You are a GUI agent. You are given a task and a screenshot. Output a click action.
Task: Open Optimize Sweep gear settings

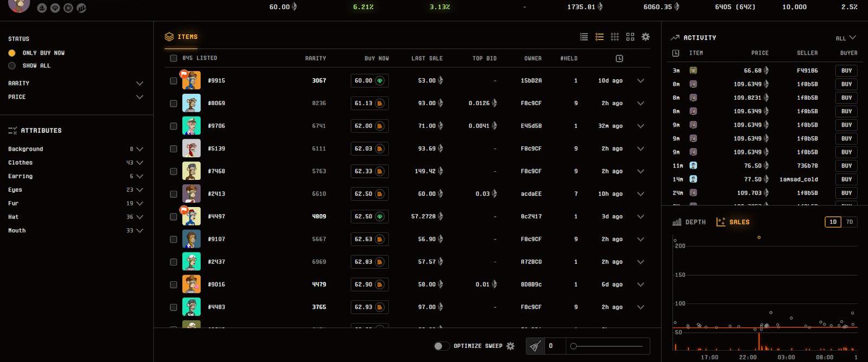510,346
